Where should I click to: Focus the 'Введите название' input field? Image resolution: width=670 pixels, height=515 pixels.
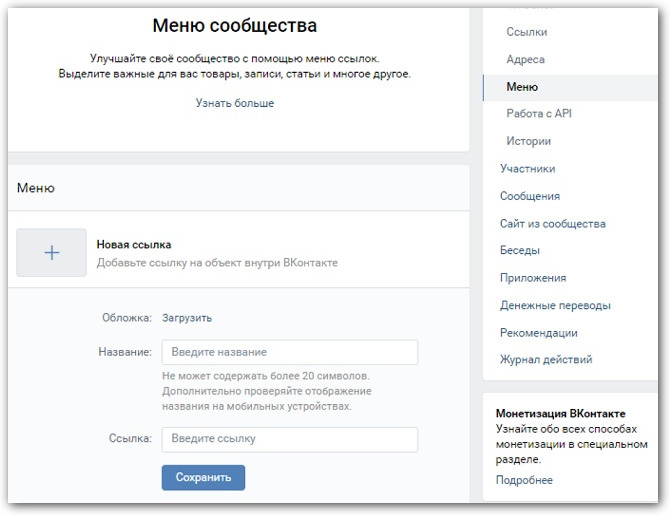[289, 352]
